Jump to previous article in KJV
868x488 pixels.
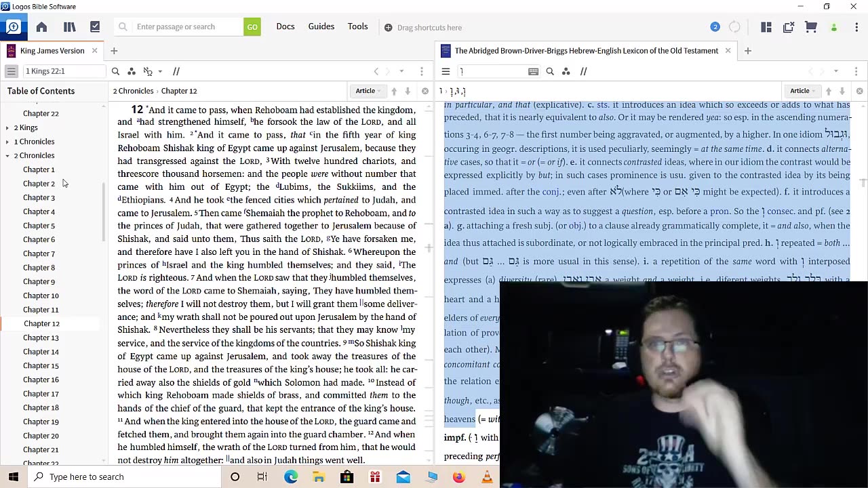394,91
